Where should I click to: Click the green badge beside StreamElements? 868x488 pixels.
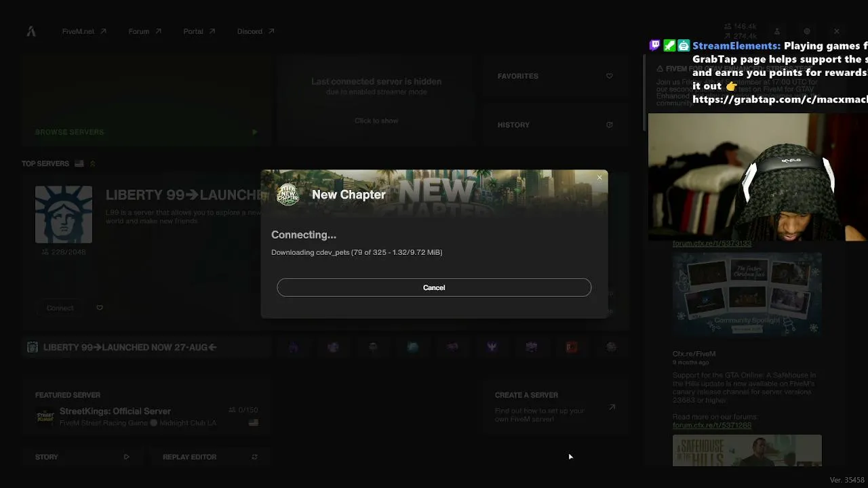(669, 45)
